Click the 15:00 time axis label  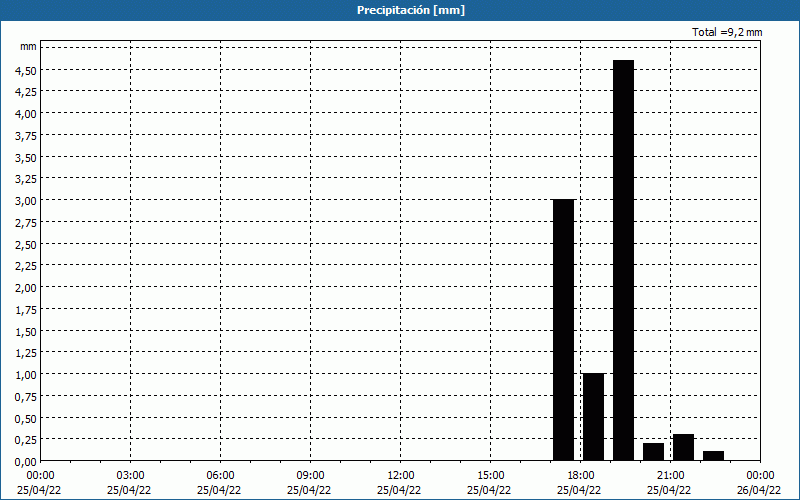490,476
